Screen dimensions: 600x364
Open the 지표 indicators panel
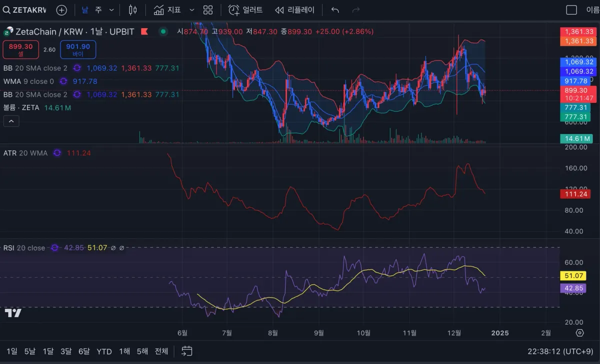(167, 10)
